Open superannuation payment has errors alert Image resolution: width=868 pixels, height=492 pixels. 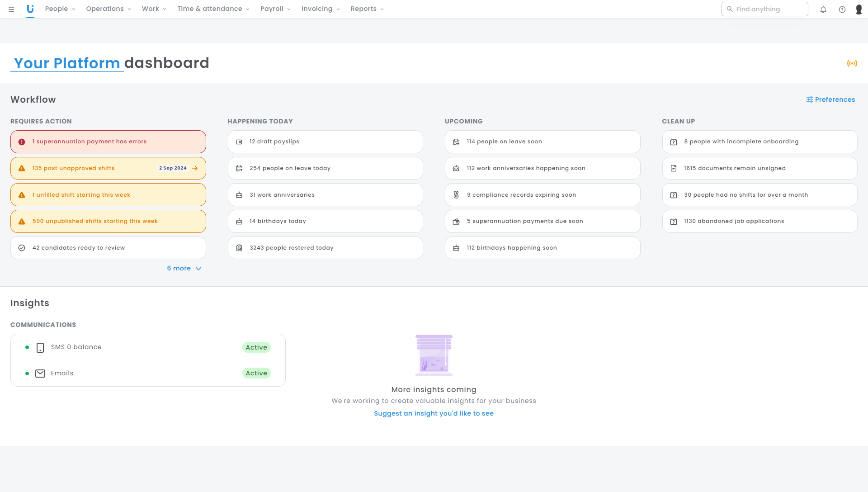coord(108,142)
